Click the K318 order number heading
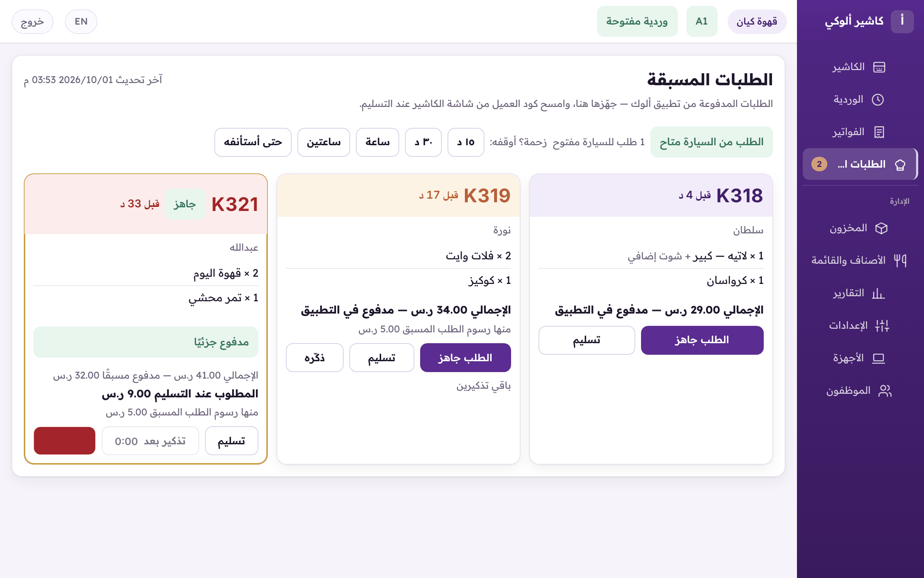 (740, 196)
